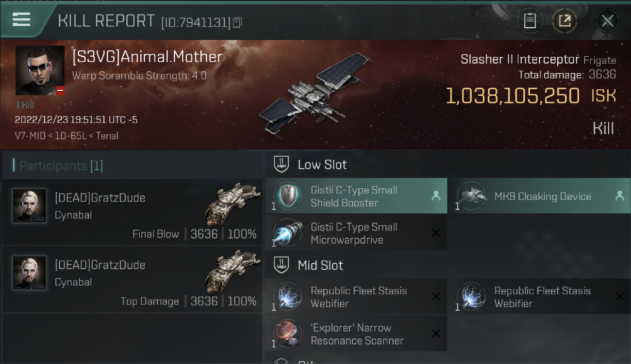631x364 pixels.
Task: Close the kill report window
Action: point(607,21)
